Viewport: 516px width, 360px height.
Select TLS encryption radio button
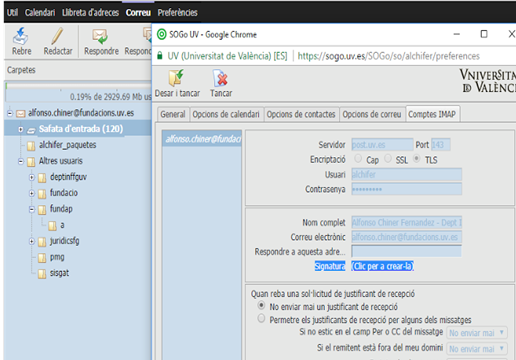[416, 158]
